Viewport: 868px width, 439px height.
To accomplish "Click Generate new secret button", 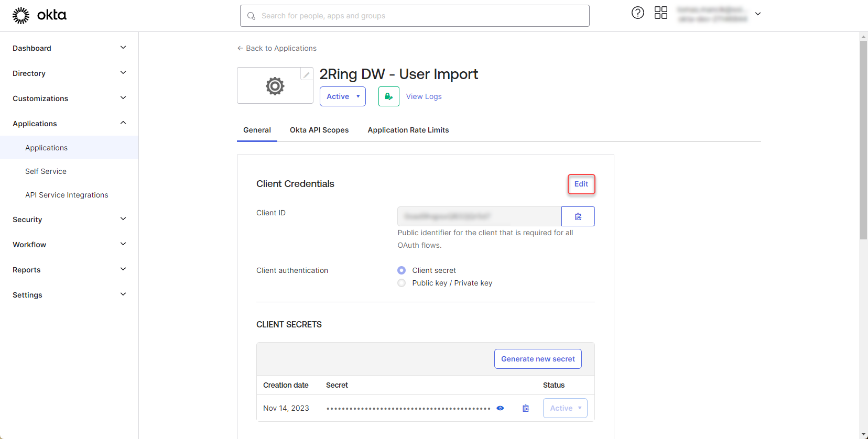I will [x=538, y=359].
